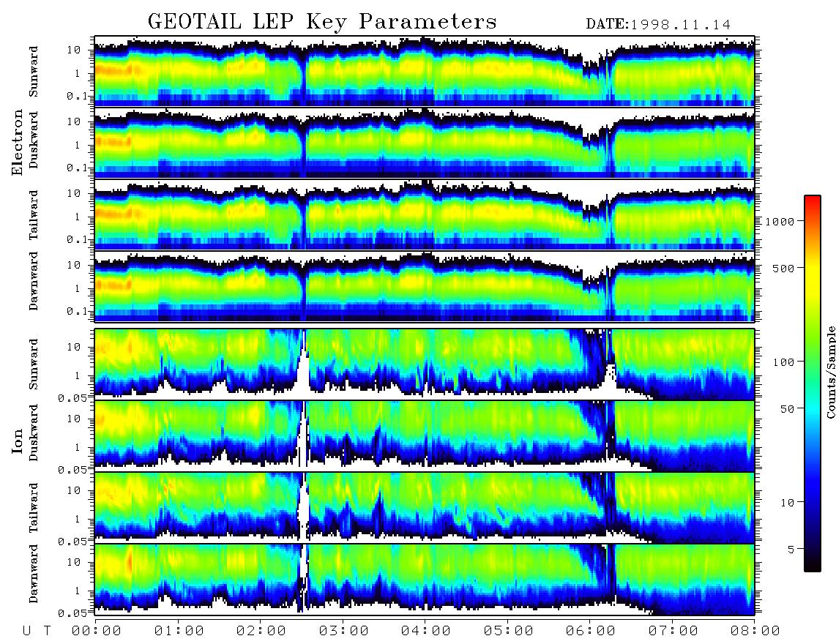Click the "10" tick of Electron Duskward panel
The image size is (836, 644).
pos(74,121)
